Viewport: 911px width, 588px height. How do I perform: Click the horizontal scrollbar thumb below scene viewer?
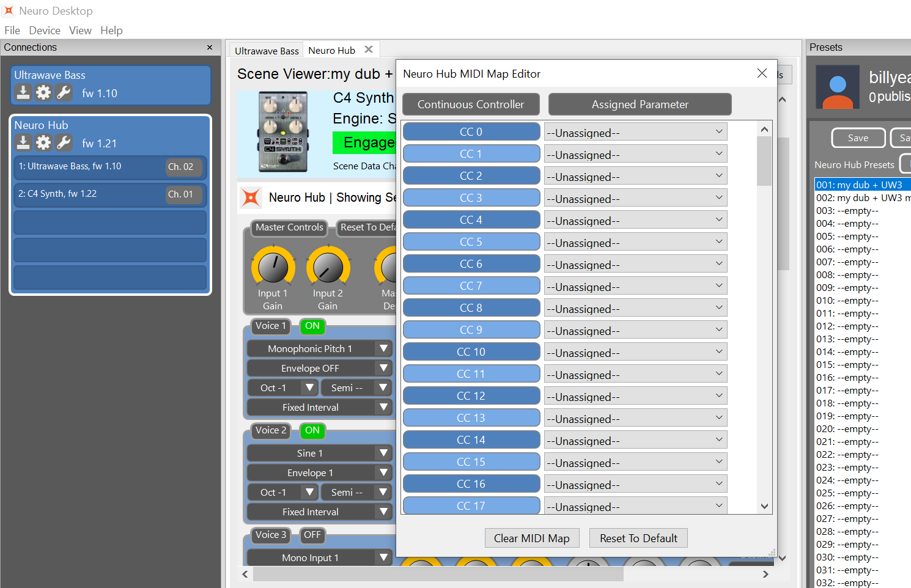[x=438, y=574]
